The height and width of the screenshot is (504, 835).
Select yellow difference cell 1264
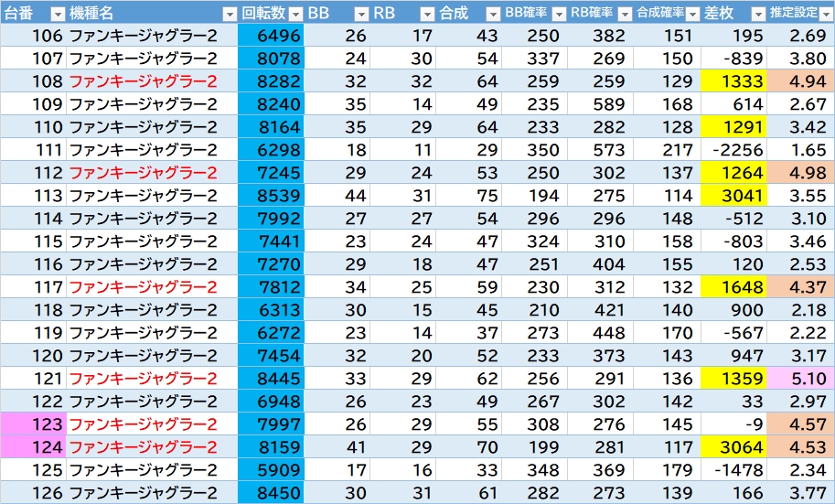click(x=733, y=173)
